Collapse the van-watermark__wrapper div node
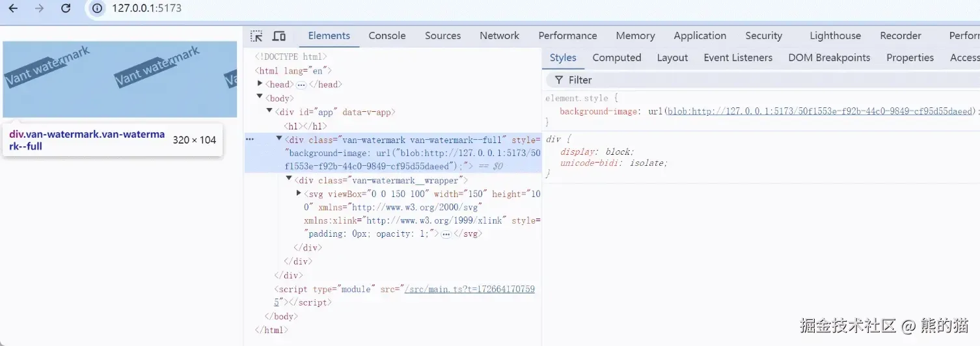This screenshot has width=980, height=346. point(289,179)
